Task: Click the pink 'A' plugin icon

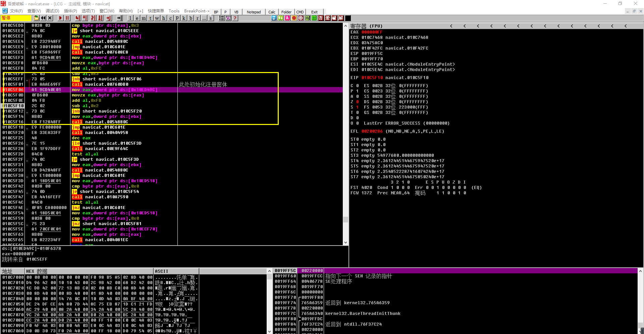Action: [287, 18]
